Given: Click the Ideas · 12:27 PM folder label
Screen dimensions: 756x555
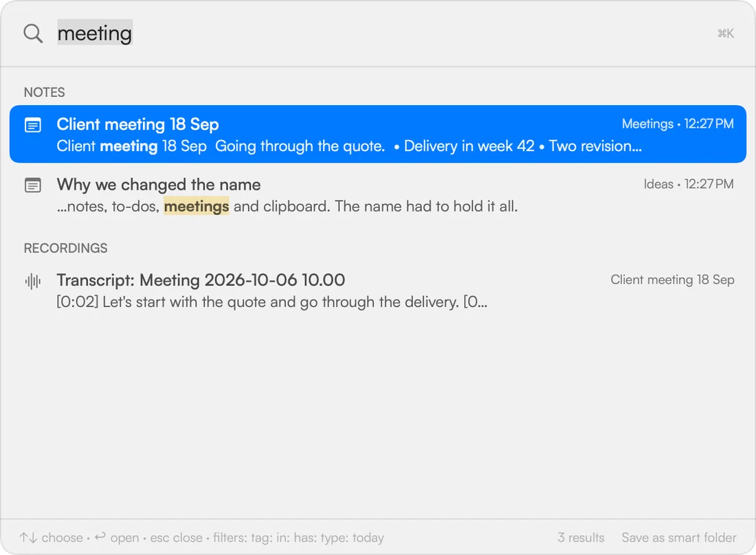Looking at the screenshot, I should coord(689,184).
